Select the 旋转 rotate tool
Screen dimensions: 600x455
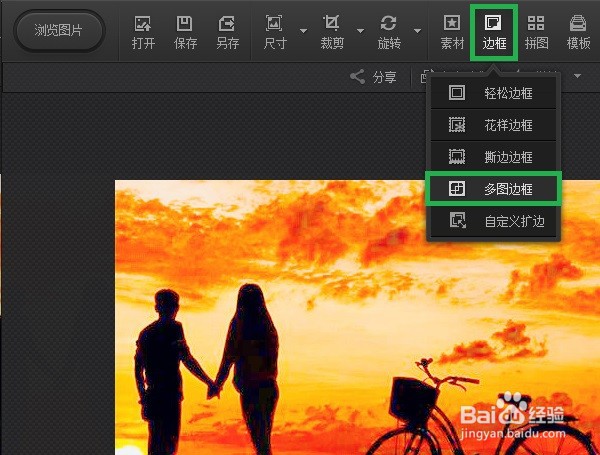tap(389, 33)
